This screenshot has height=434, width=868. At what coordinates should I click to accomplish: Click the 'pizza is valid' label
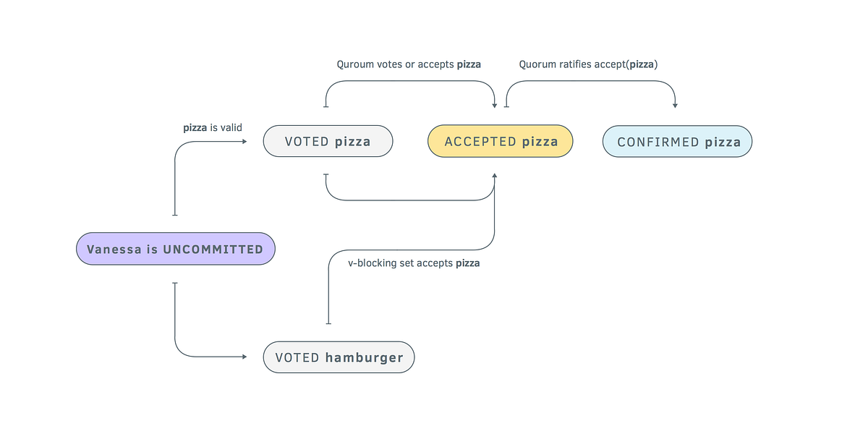point(212,127)
